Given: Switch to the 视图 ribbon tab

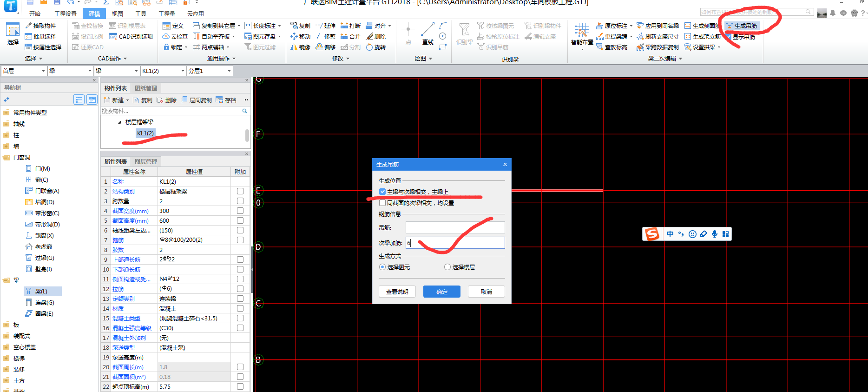Looking at the screenshot, I should pos(118,13).
